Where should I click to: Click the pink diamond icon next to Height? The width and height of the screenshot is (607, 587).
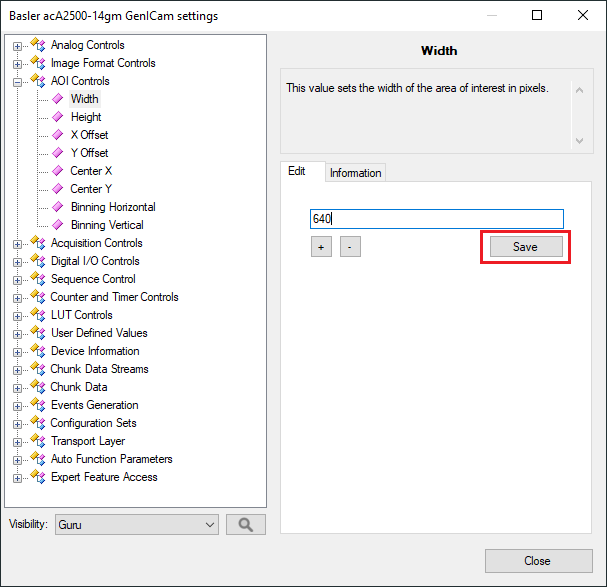(58, 117)
